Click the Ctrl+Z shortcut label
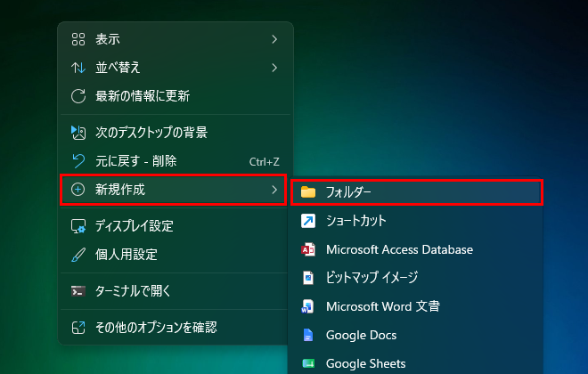588x374 pixels. click(x=265, y=161)
